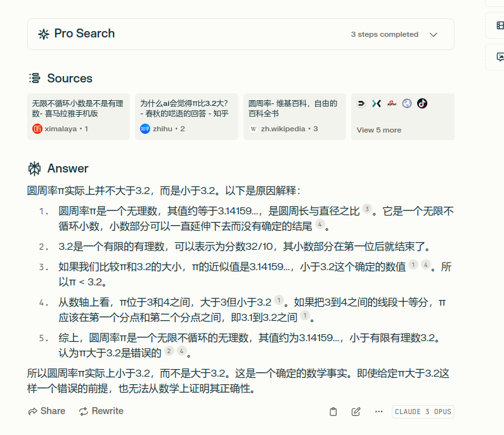This screenshot has width=504, height=435.
Task: Click the sidebar image search icon
Action: tap(500, 57)
